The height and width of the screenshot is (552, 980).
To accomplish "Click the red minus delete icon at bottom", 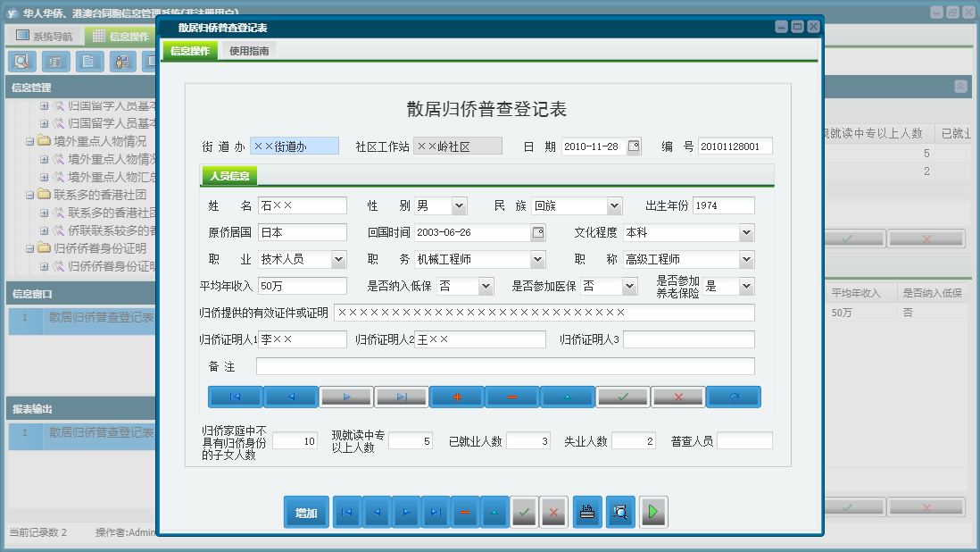I will click(x=464, y=512).
